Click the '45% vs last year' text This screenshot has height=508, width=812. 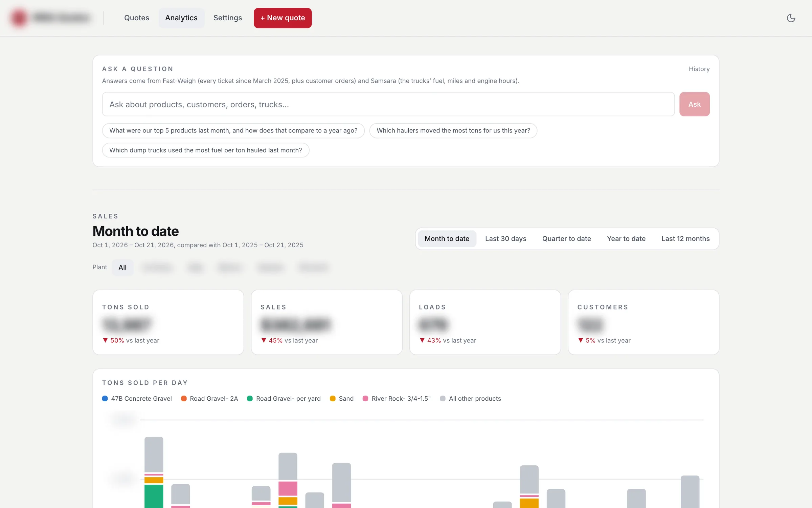click(293, 341)
